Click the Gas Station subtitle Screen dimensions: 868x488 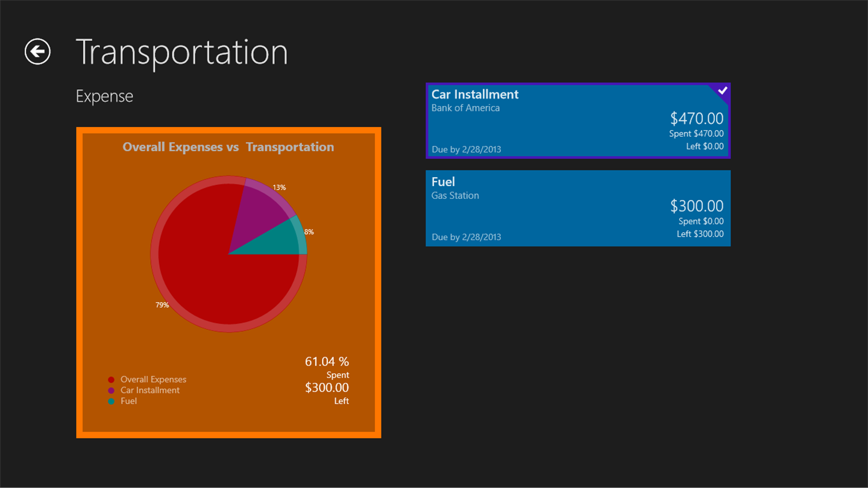(x=455, y=196)
